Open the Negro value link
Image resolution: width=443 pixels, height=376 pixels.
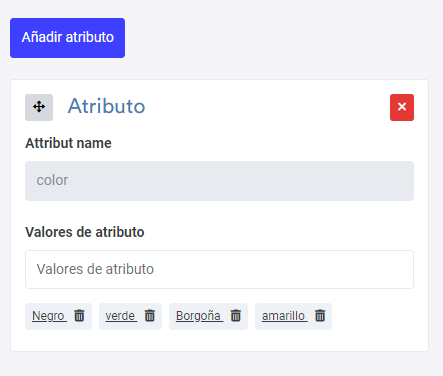click(x=49, y=316)
